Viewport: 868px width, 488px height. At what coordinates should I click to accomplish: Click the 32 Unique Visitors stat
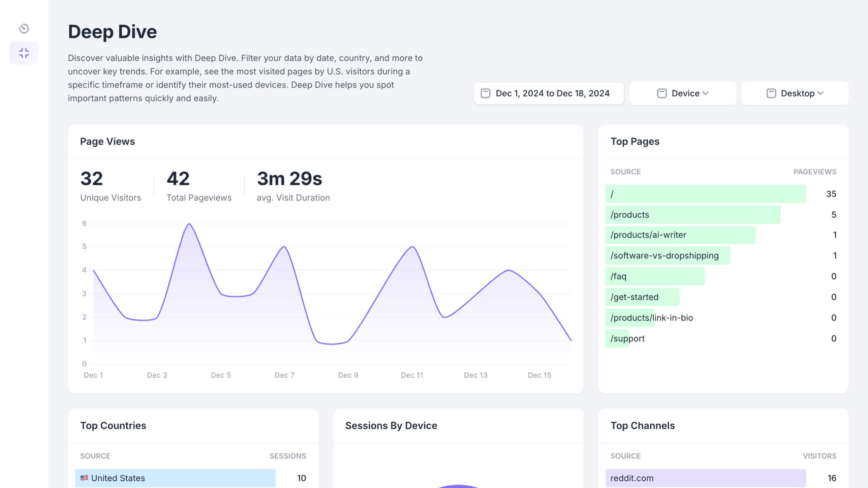tap(111, 186)
